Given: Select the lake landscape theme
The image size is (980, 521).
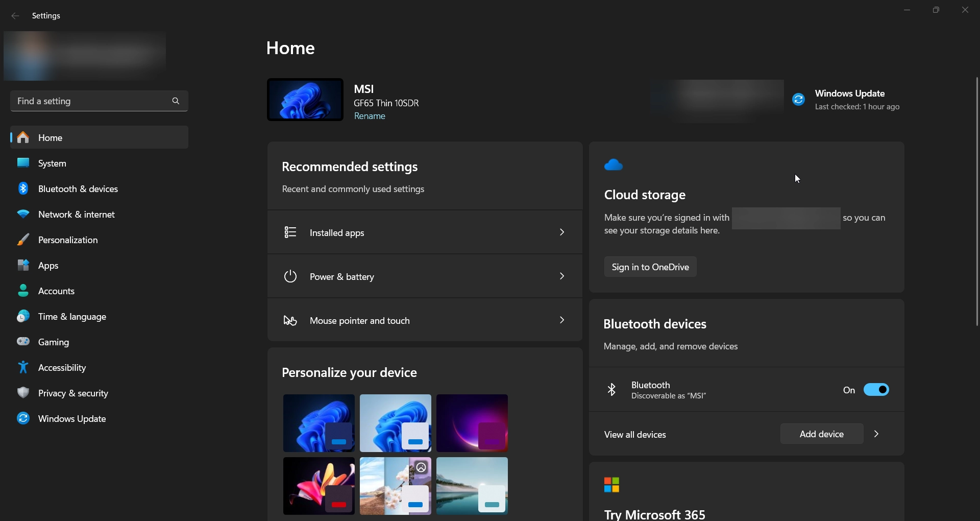Looking at the screenshot, I should click(472, 486).
